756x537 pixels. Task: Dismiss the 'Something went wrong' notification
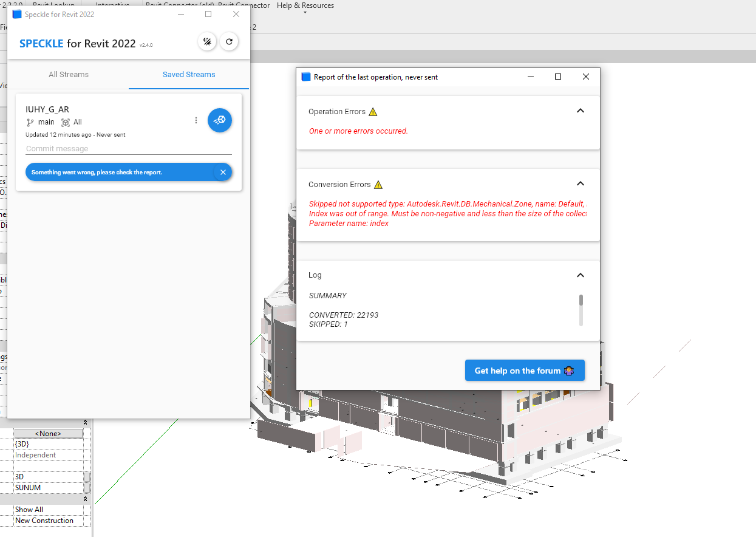[x=223, y=173]
